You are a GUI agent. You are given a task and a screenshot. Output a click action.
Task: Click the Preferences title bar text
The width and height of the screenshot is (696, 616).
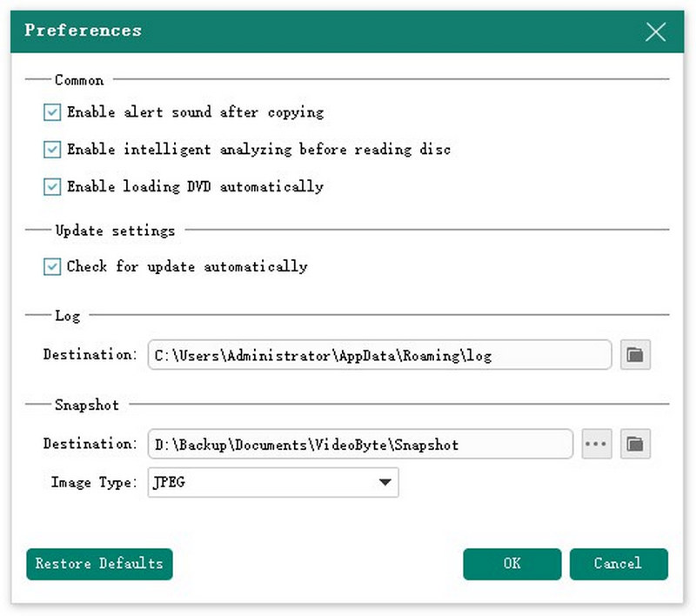coord(83,30)
